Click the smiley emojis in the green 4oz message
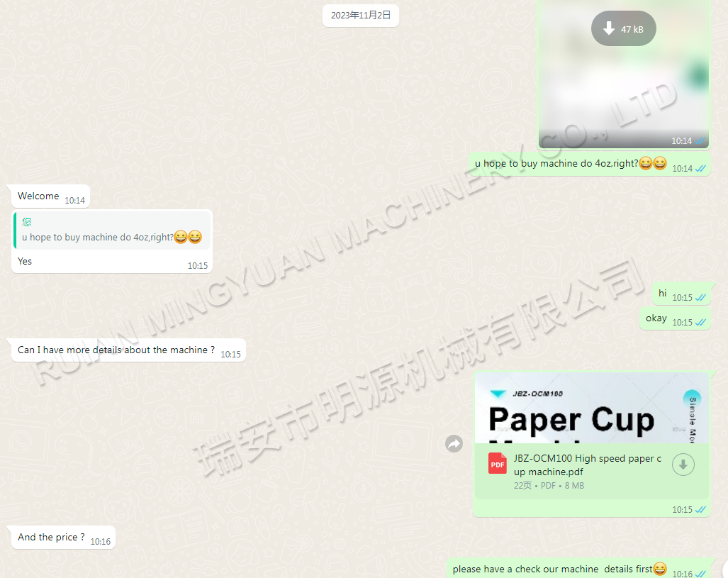 coord(653,164)
